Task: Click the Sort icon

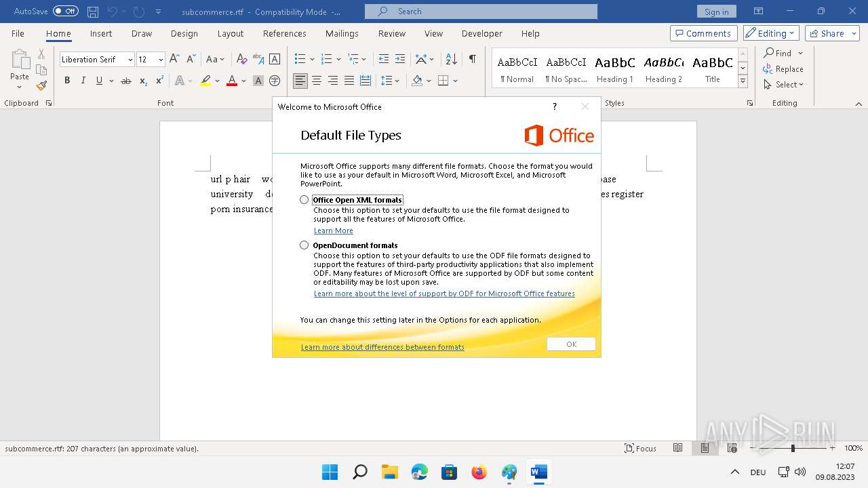Action: (452, 60)
